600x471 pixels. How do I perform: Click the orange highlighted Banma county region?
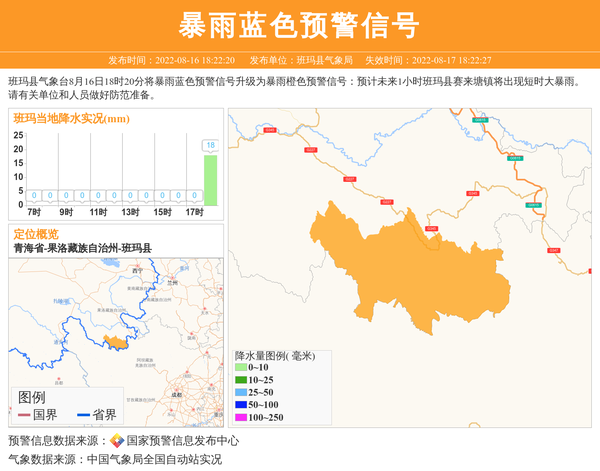point(380,270)
